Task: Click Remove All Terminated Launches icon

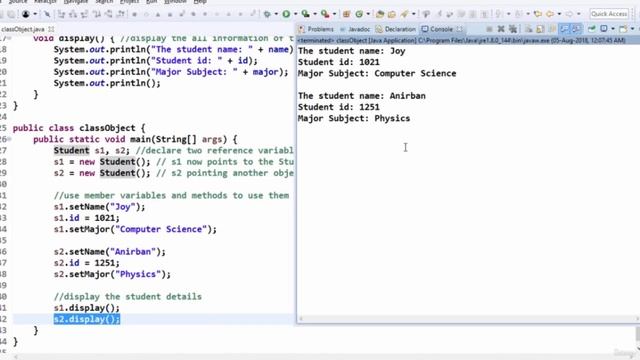Action: pyautogui.click(x=513, y=29)
